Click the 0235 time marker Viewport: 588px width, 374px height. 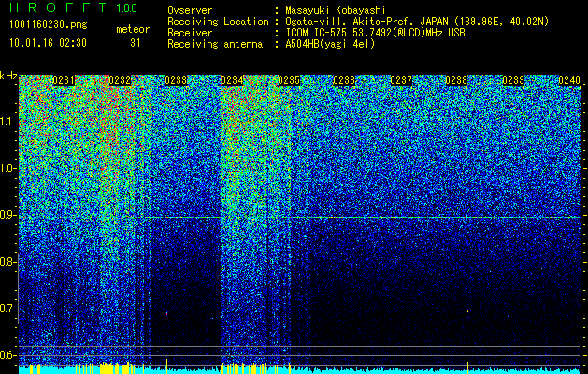tap(289, 80)
